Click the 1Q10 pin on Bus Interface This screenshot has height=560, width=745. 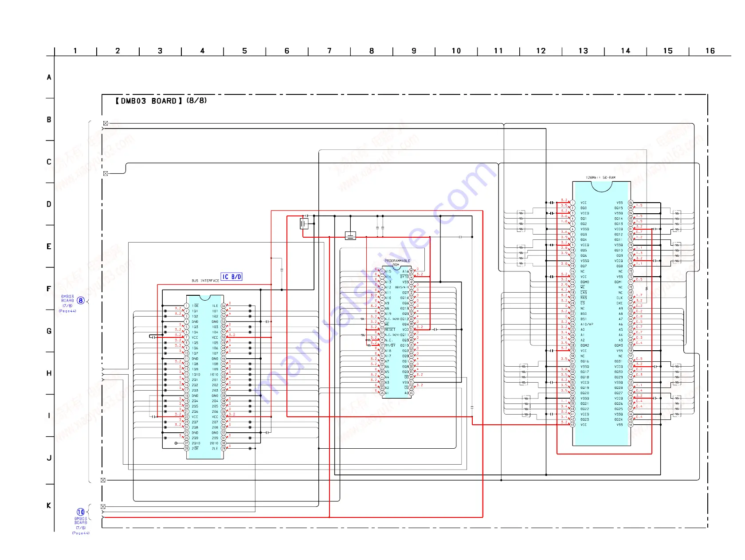pyautogui.click(x=196, y=375)
